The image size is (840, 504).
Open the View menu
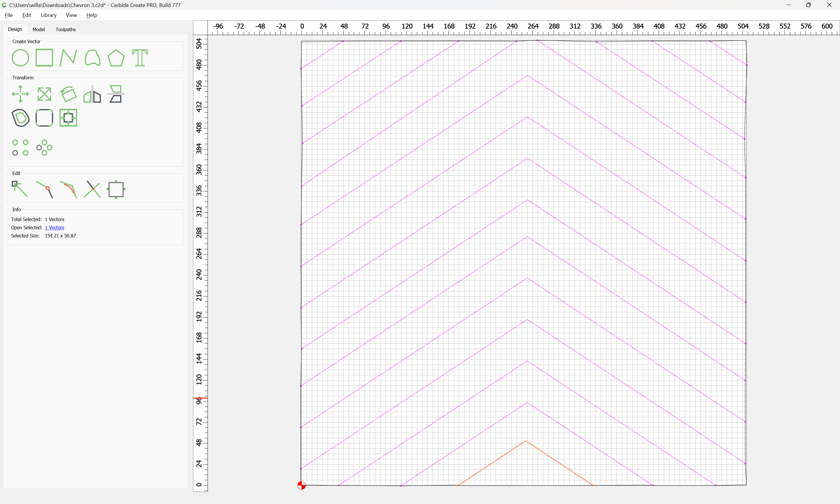71,15
